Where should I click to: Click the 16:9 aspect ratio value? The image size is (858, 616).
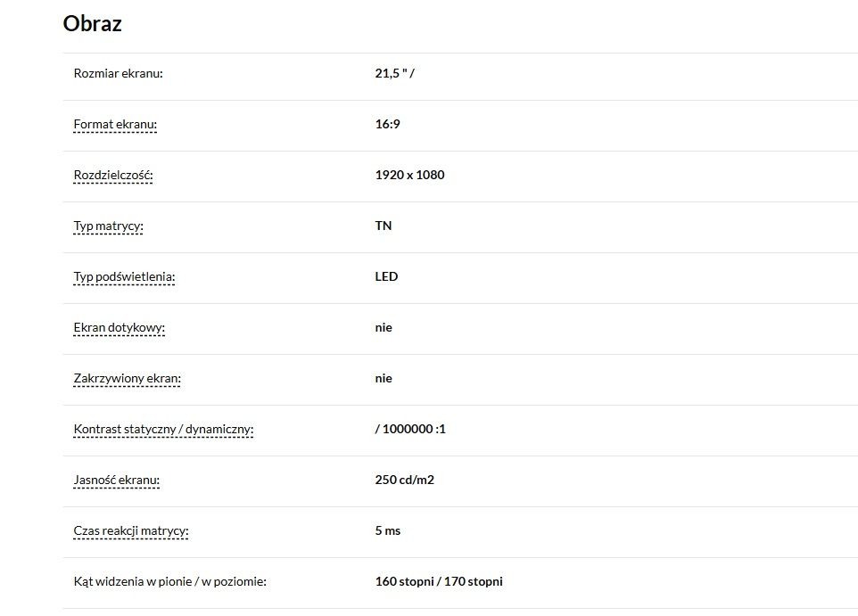(x=387, y=124)
